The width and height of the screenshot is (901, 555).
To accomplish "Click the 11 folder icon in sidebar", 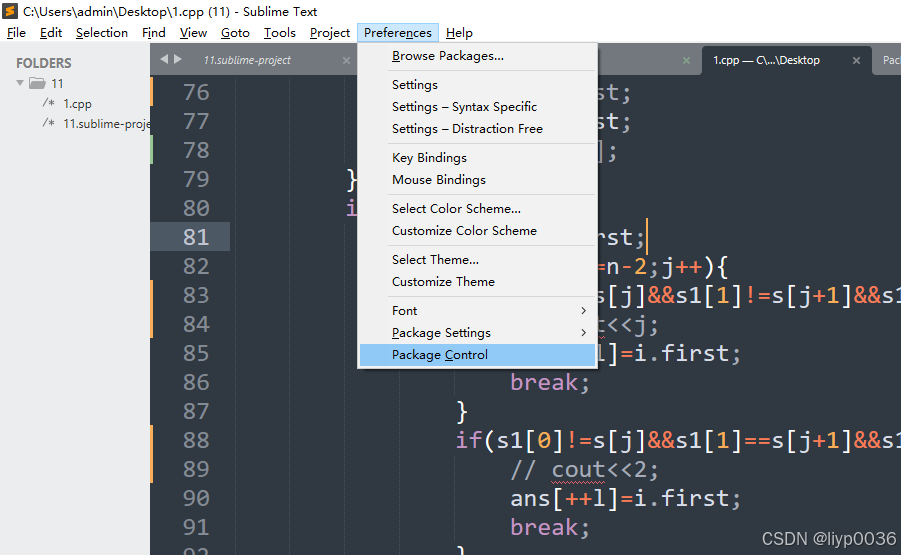I will [x=37, y=83].
